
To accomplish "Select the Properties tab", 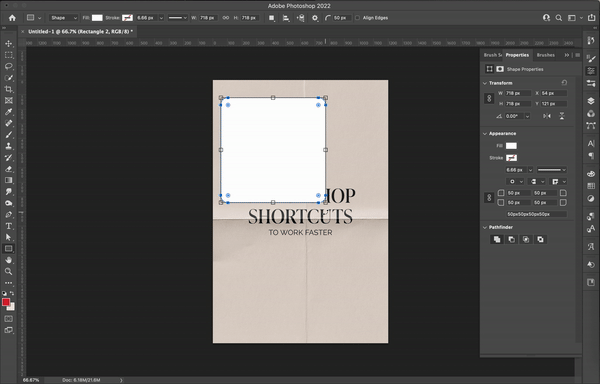I will [x=517, y=55].
